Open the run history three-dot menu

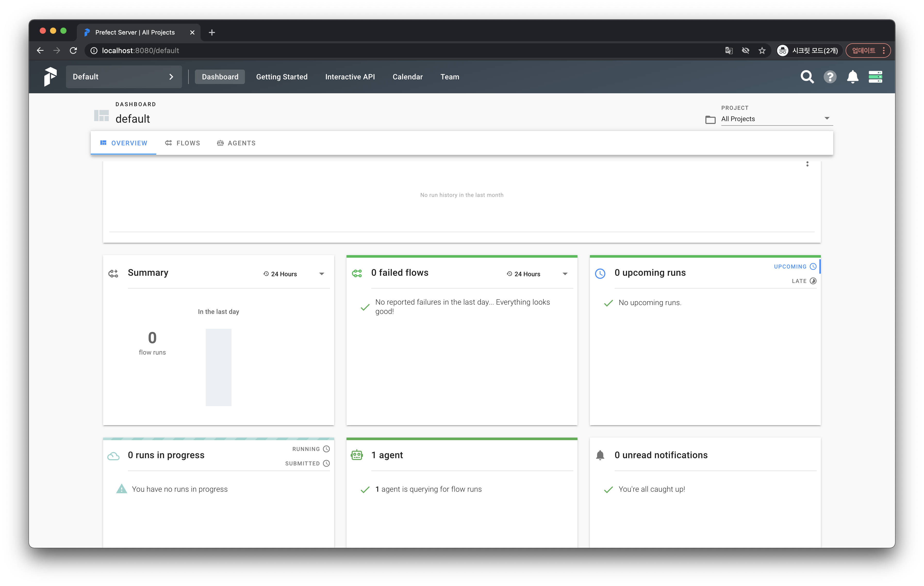[x=807, y=164]
